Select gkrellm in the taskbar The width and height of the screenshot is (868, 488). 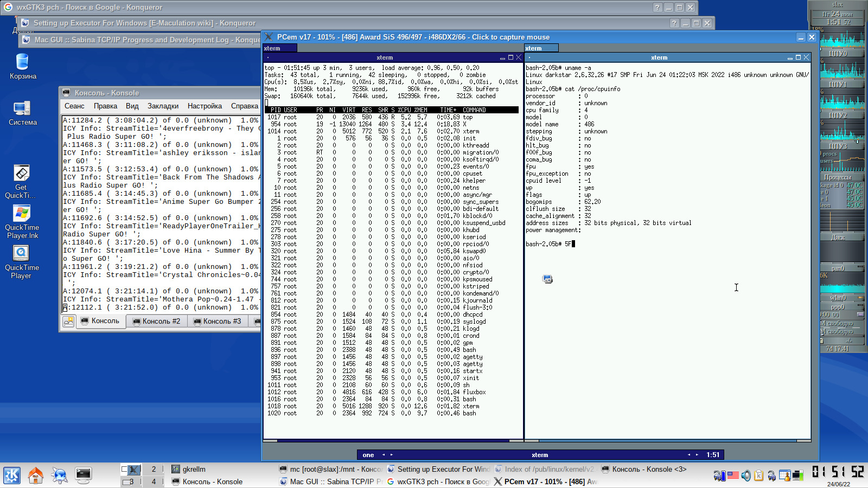click(x=193, y=469)
